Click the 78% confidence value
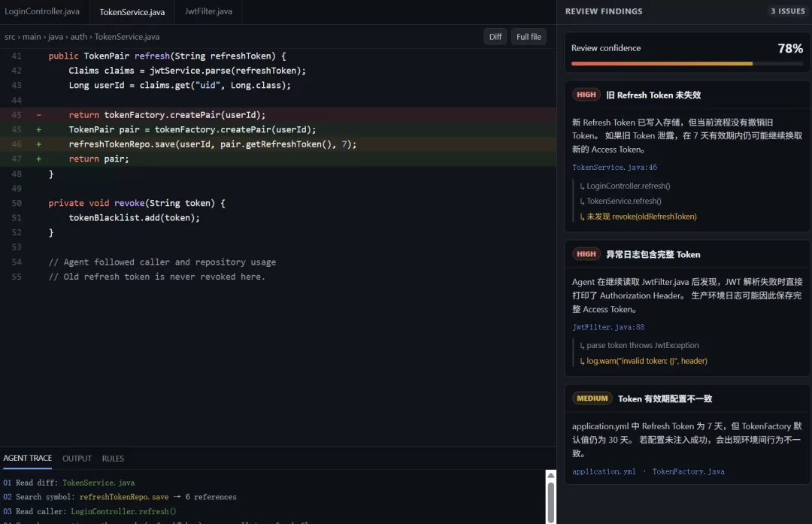 pyautogui.click(x=790, y=49)
